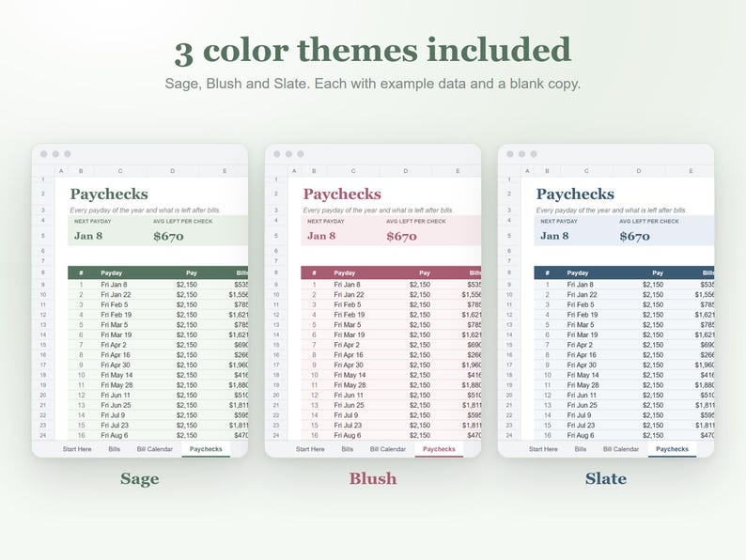This screenshot has height=560, width=746.
Task: Open the Start Here tab in Blush sheet
Action: pyautogui.click(x=310, y=449)
